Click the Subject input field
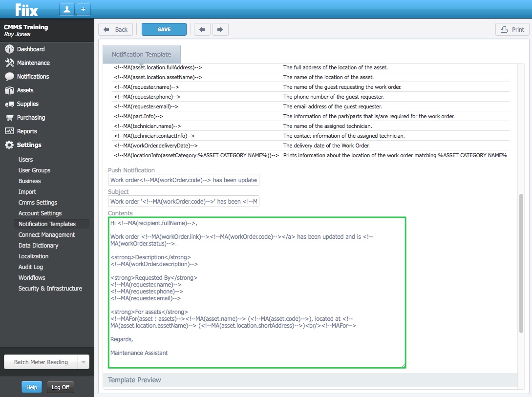 point(184,201)
